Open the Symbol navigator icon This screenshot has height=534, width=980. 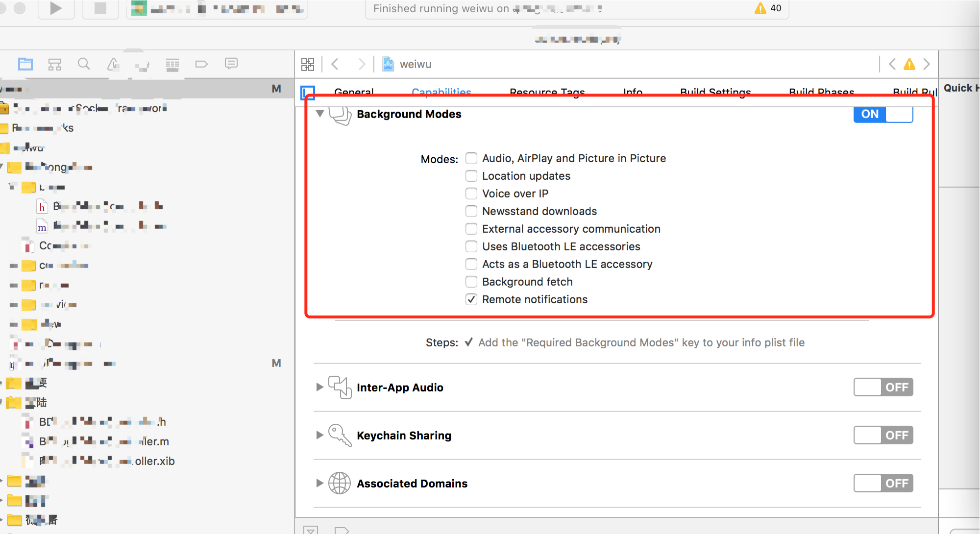tap(55, 64)
